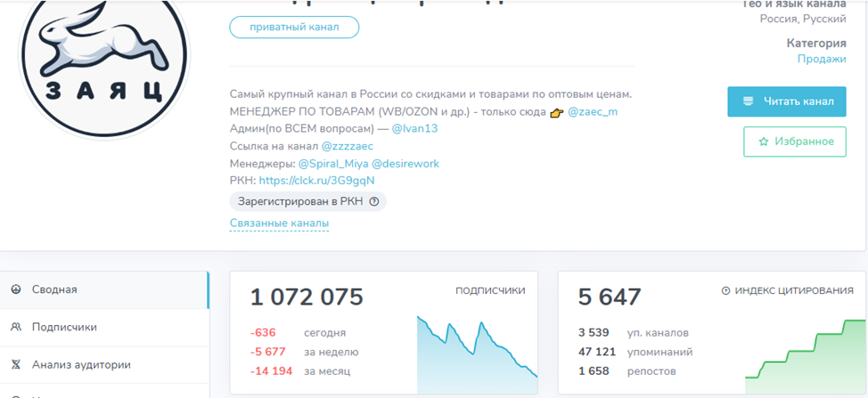This screenshot has width=868, height=398.
Task: Click the list icon in Читать канал button
Action: pyautogui.click(x=749, y=102)
